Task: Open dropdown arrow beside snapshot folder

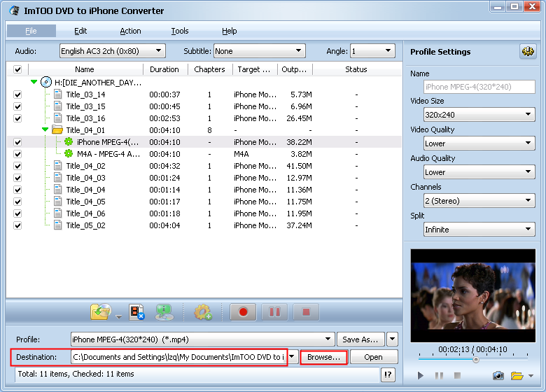Action: click(531, 376)
